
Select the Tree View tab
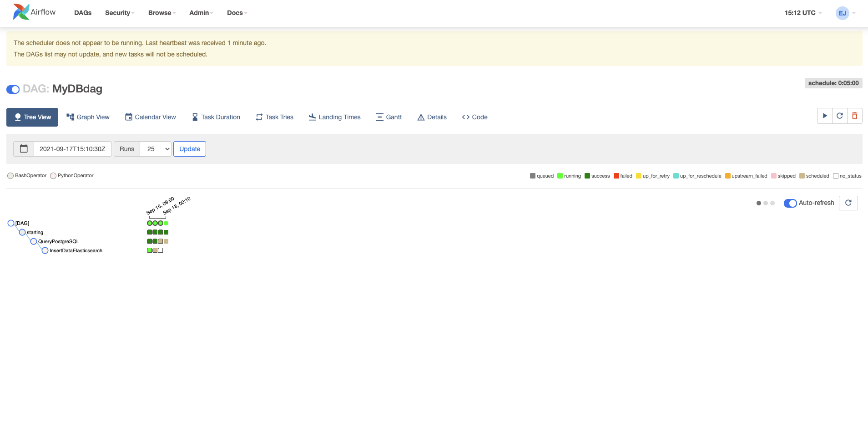coord(32,117)
